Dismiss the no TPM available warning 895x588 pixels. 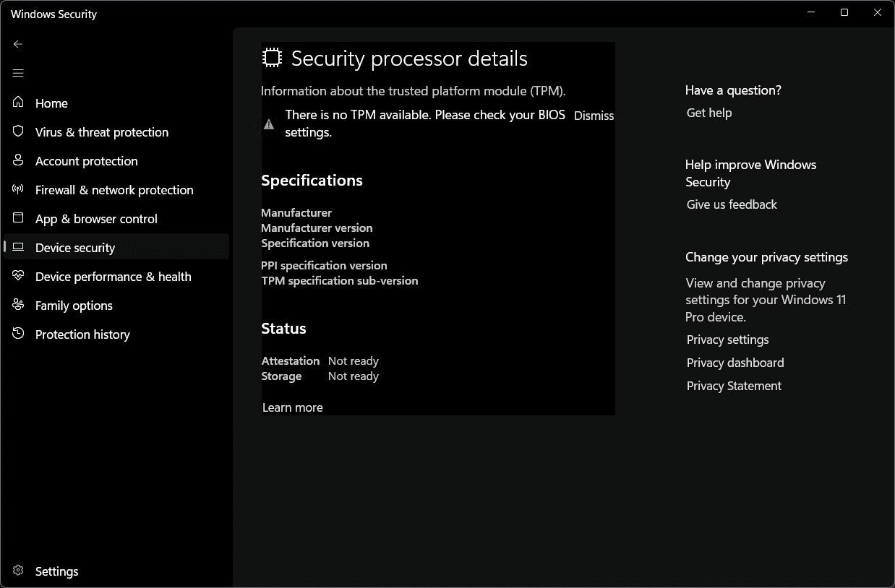pos(594,116)
